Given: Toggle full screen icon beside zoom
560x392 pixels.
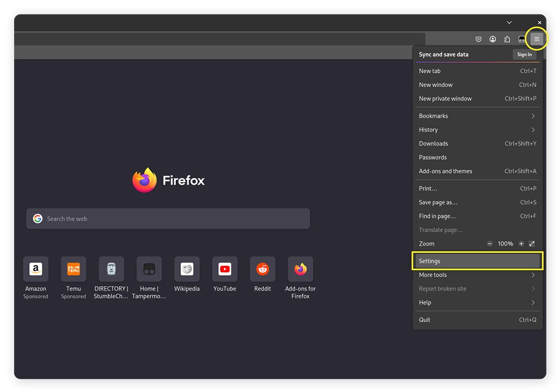Looking at the screenshot, I should click(532, 244).
